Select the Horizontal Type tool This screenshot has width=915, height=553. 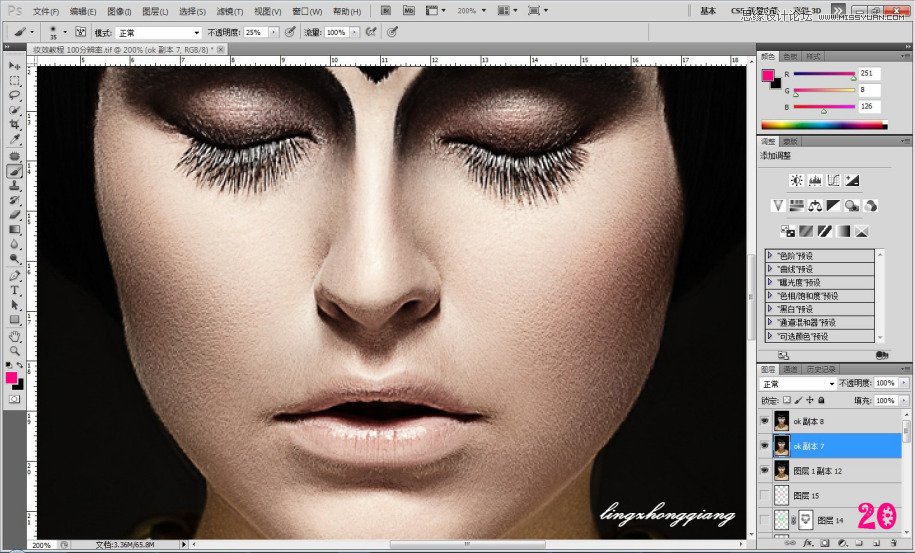(x=14, y=290)
